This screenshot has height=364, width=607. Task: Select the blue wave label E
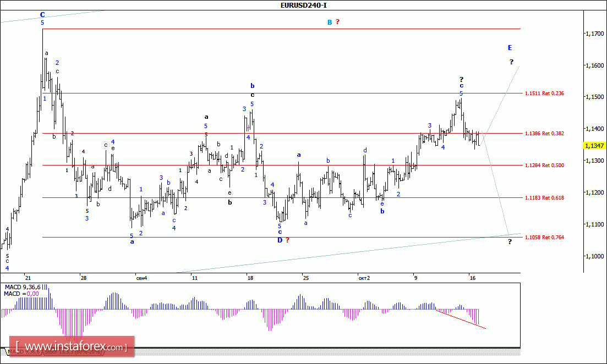[510, 48]
